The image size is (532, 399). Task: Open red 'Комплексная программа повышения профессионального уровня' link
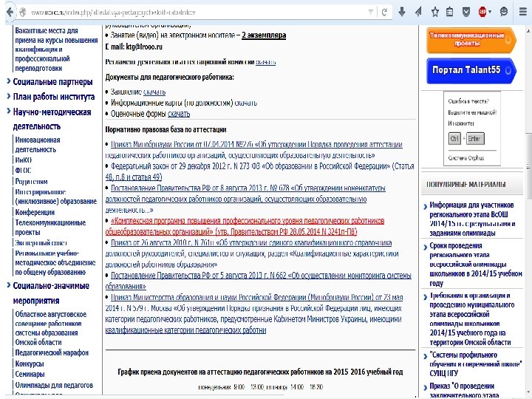point(245,226)
